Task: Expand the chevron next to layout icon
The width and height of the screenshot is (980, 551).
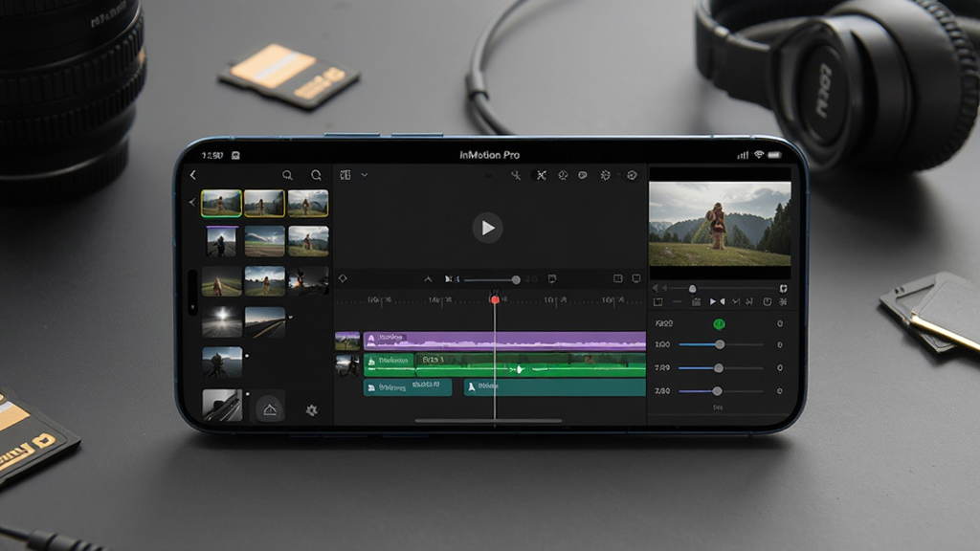Action: click(365, 176)
